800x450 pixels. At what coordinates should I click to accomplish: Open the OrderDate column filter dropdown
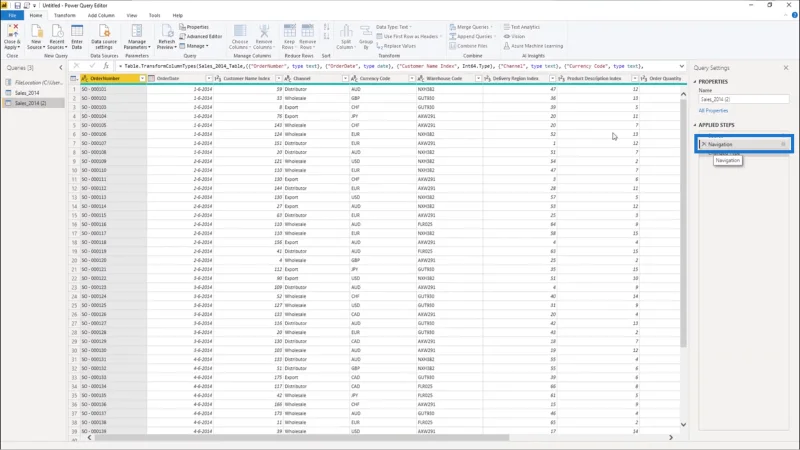click(209, 79)
